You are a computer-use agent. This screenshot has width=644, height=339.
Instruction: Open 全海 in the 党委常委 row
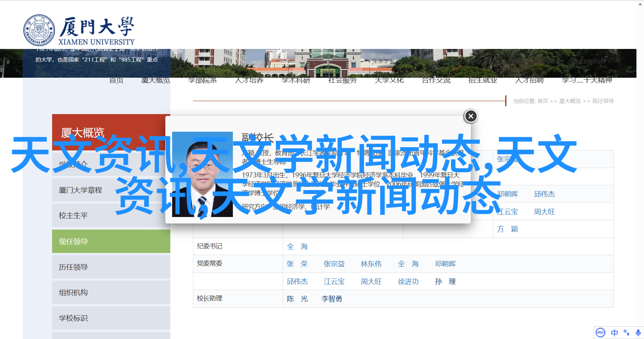(408, 264)
